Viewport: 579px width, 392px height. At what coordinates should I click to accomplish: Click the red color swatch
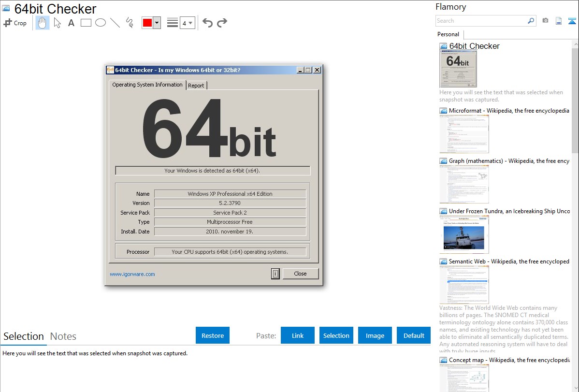tap(147, 23)
